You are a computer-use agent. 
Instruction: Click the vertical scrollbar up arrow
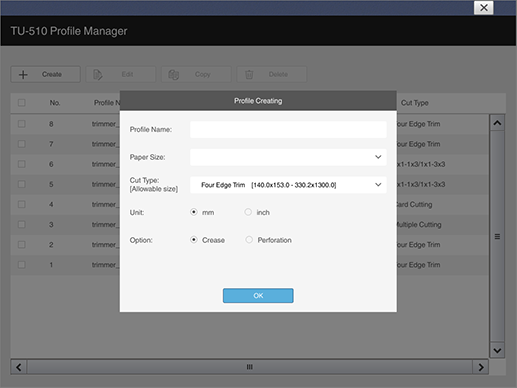tap(497, 123)
